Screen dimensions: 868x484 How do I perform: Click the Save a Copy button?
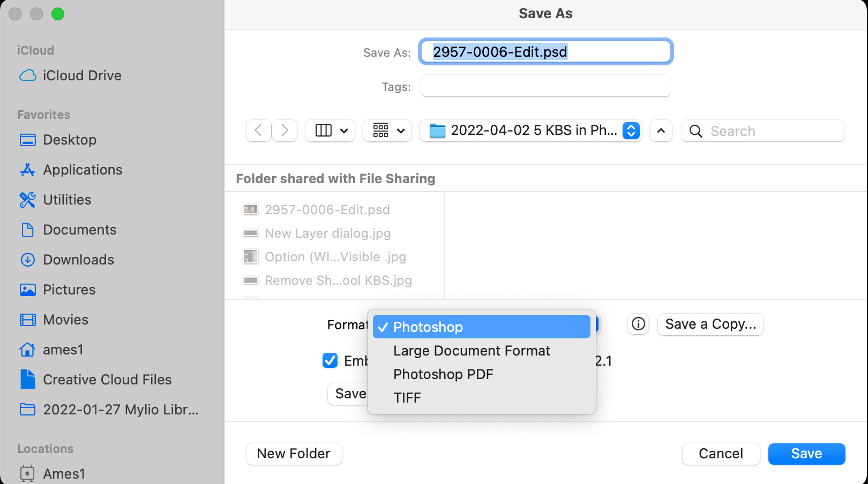pos(710,324)
